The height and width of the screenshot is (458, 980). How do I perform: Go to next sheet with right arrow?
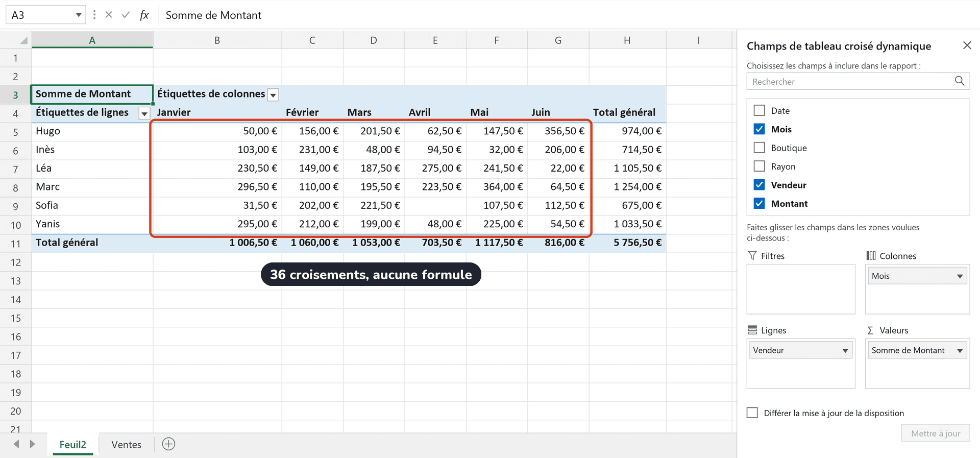(33, 444)
